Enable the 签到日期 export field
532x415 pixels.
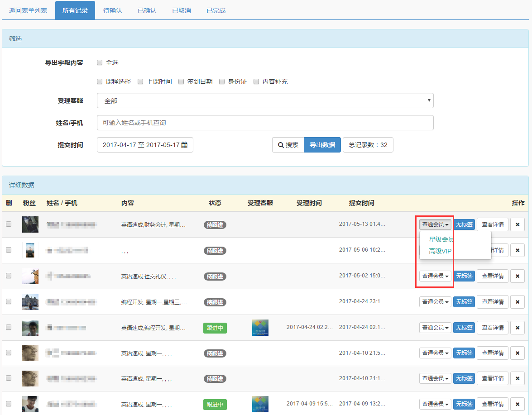(181, 81)
